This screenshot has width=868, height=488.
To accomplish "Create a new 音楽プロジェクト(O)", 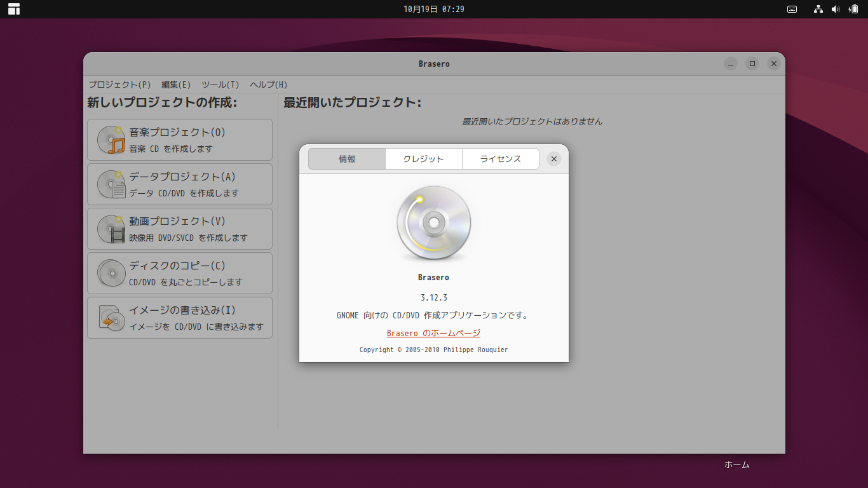I will coord(180,140).
